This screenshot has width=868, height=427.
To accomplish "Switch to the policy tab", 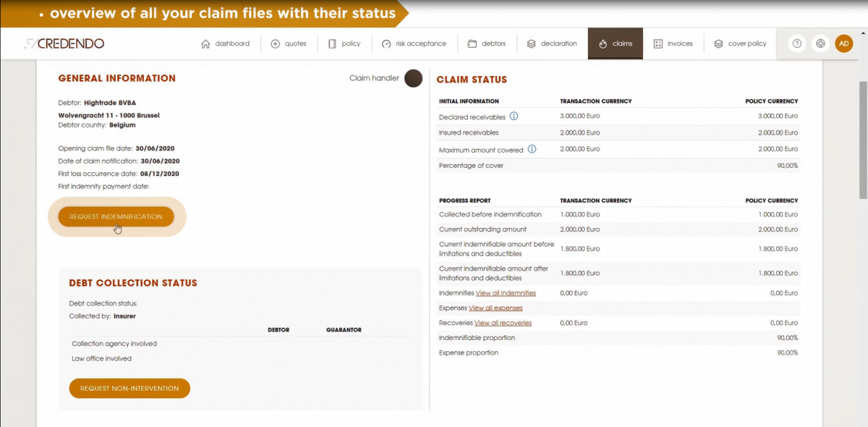I will [x=344, y=43].
